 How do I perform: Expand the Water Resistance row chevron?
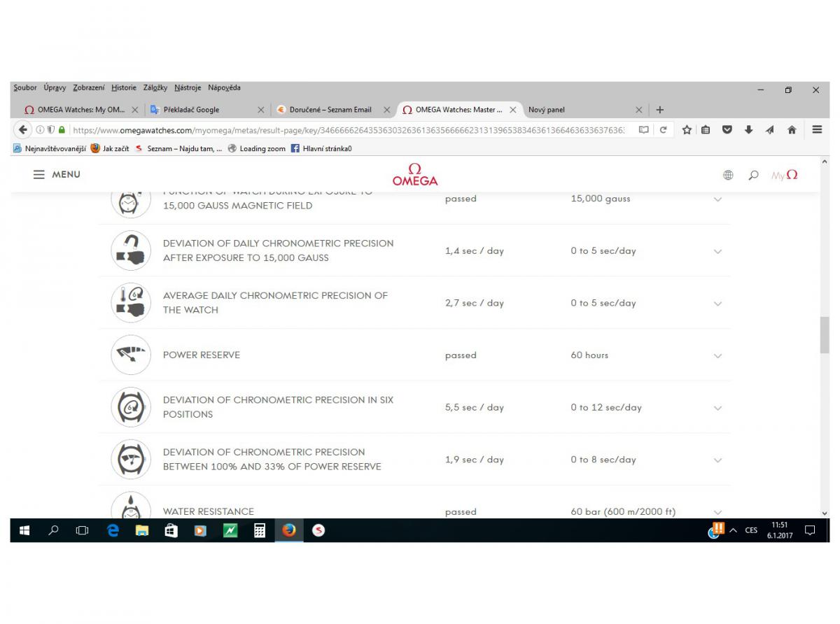(x=717, y=512)
